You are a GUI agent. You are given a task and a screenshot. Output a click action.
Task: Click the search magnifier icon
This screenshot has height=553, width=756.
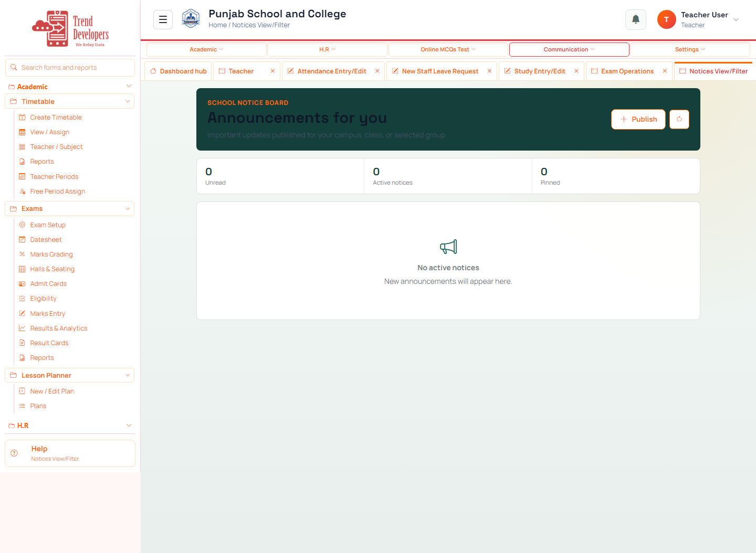coord(14,67)
